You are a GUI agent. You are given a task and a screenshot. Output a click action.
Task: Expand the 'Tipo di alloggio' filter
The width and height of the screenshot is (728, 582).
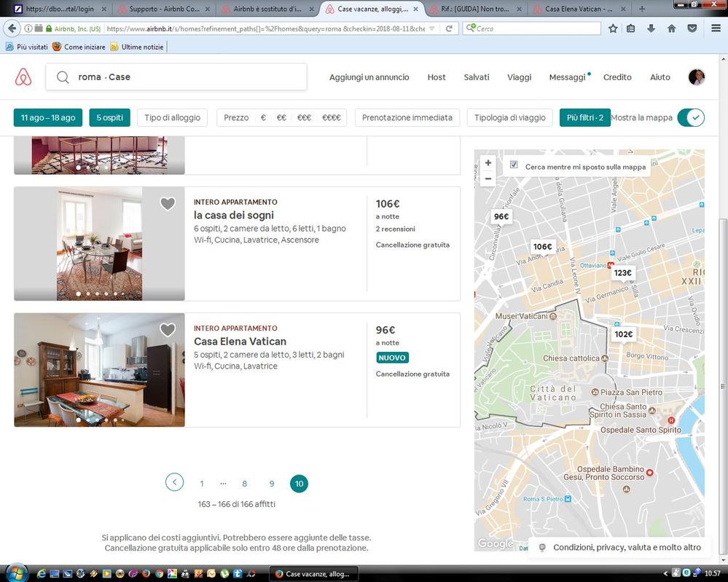click(x=172, y=117)
